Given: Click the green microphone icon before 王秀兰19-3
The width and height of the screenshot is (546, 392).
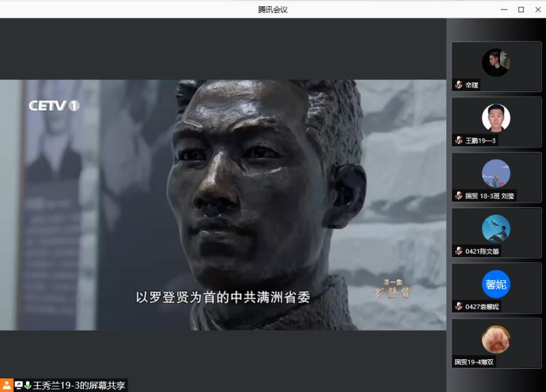Looking at the screenshot, I should pyautogui.click(x=27, y=385).
